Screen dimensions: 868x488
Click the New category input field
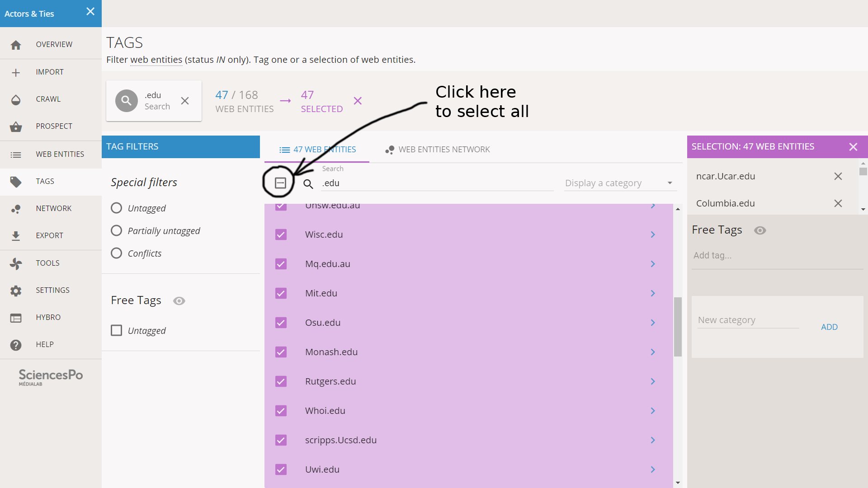pyautogui.click(x=748, y=320)
